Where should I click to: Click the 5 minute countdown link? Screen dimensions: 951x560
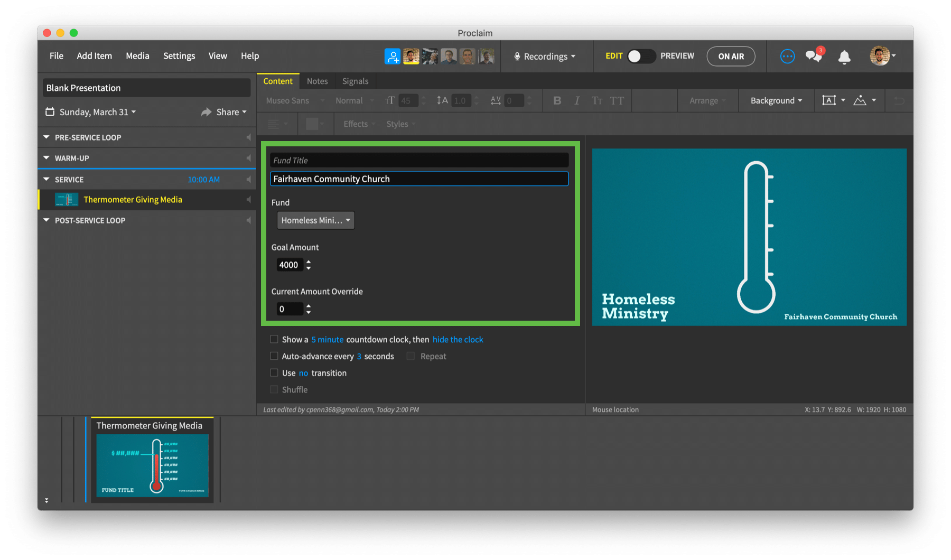[327, 340]
